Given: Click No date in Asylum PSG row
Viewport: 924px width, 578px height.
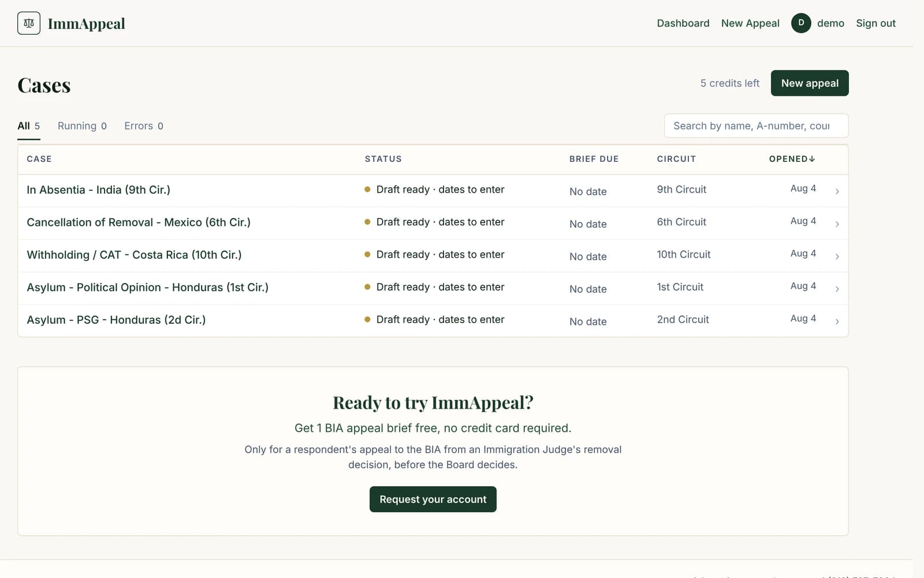Looking at the screenshot, I should (588, 321).
